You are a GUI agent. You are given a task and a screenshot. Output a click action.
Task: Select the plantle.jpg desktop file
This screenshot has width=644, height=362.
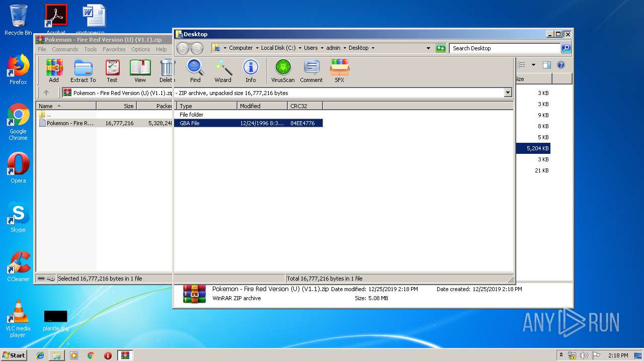(x=55, y=320)
